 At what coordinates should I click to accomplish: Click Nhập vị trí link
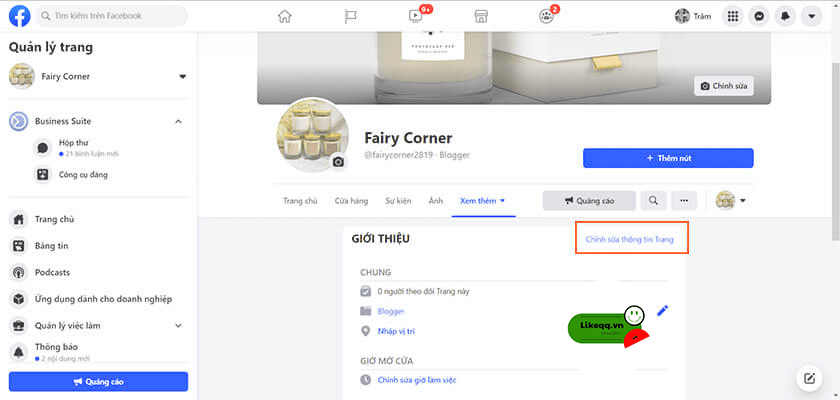click(x=396, y=331)
